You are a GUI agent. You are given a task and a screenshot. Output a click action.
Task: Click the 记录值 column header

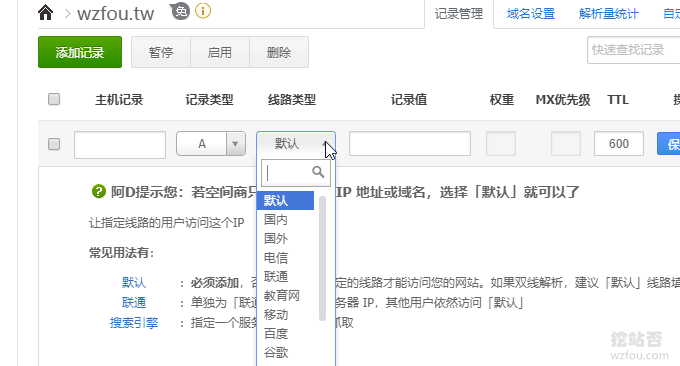(409, 100)
